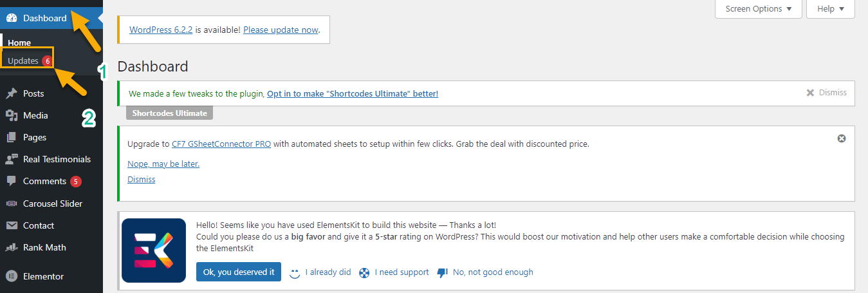Viewport: 868px width, 293px height.
Task: Click the Comments speech bubble icon
Action: (x=12, y=182)
